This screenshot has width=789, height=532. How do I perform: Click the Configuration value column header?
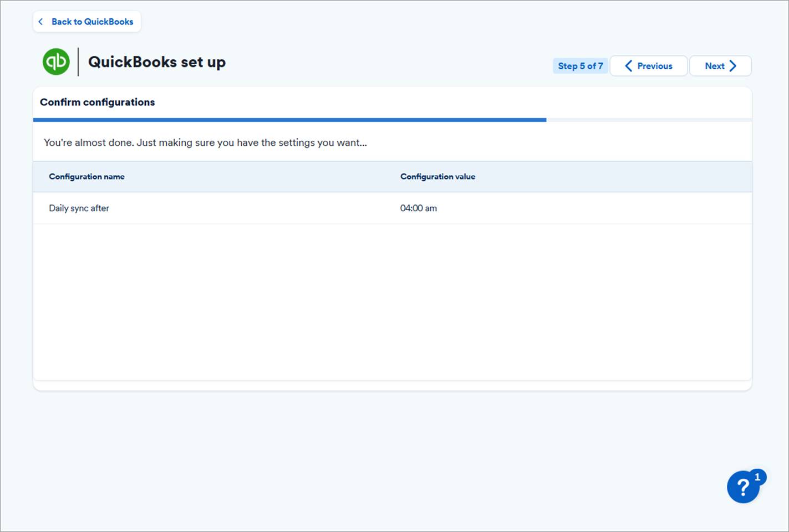tap(437, 177)
